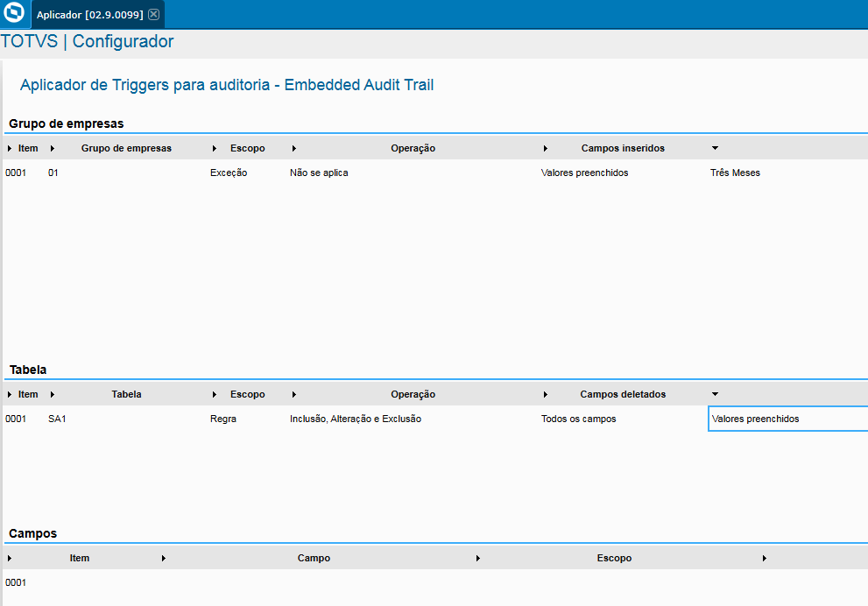Click arrow before Item in Campos grid
Screen dimensions: 868x606
[x=10, y=559]
